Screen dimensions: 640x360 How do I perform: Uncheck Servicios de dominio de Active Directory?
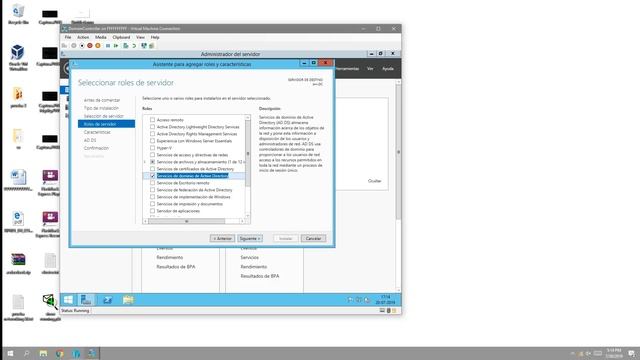pos(152,176)
